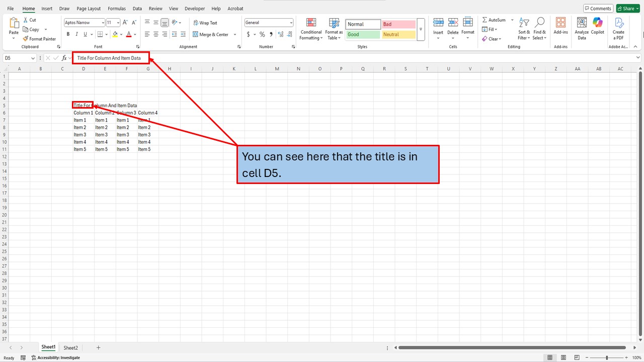644x362 pixels.
Task: Increase decimal places
Action: point(280,34)
